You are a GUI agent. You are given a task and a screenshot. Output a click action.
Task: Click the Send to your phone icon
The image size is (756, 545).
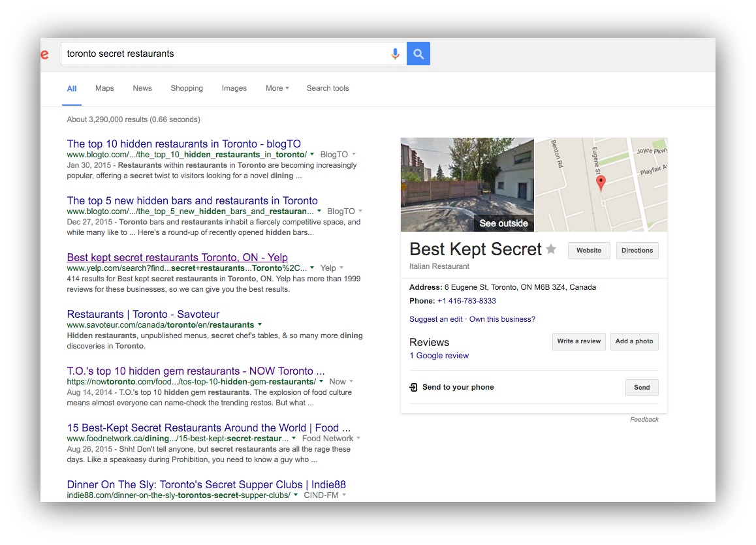coord(413,388)
